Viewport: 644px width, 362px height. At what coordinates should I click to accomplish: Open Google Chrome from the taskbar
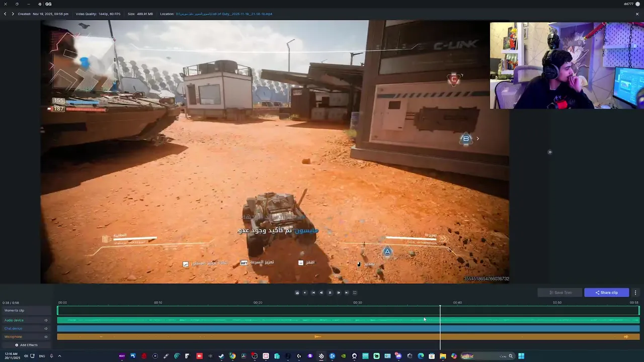tap(232, 356)
